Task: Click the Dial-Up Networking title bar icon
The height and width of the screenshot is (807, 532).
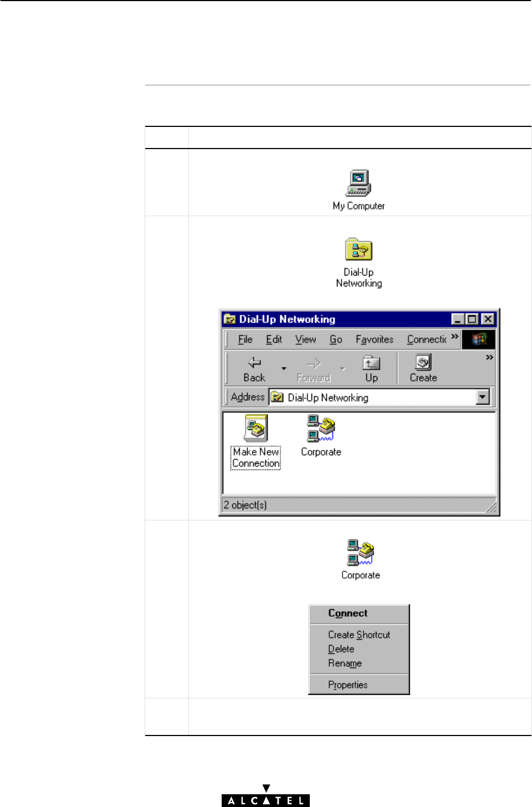Action: click(230, 319)
